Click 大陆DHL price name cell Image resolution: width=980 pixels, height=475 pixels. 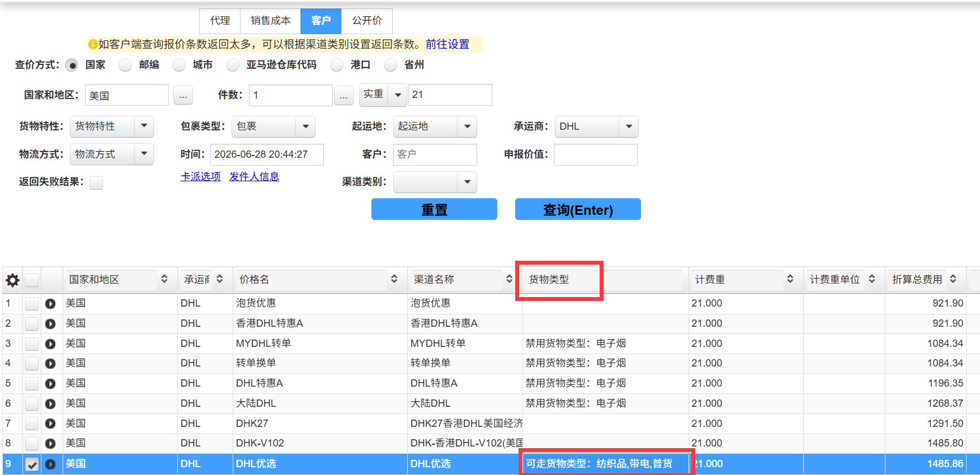point(321,403)
